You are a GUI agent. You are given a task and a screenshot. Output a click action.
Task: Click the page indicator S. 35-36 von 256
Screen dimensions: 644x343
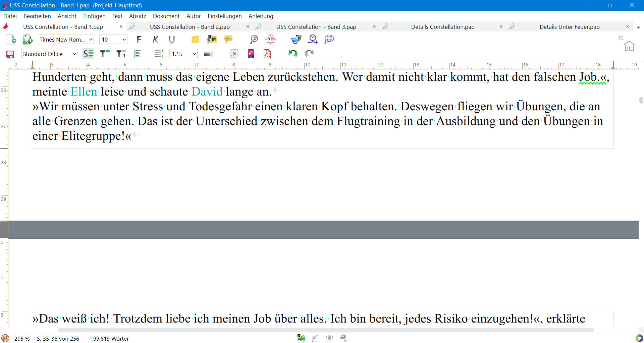58,339
